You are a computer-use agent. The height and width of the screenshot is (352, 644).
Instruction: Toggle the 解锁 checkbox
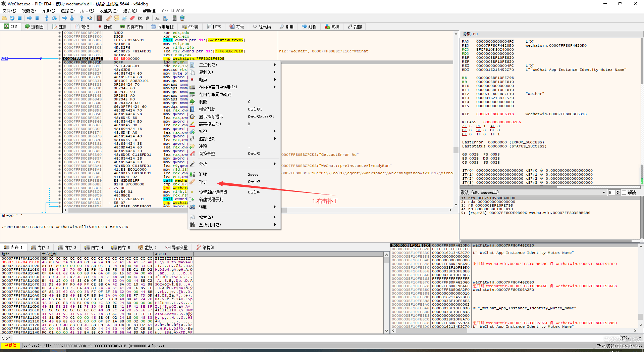click(x=624, y=192)
